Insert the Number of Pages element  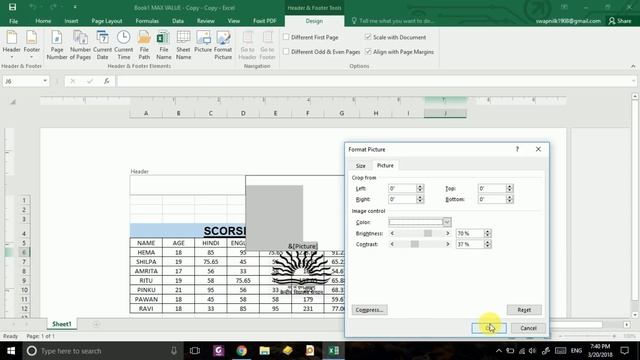point(80,45)
